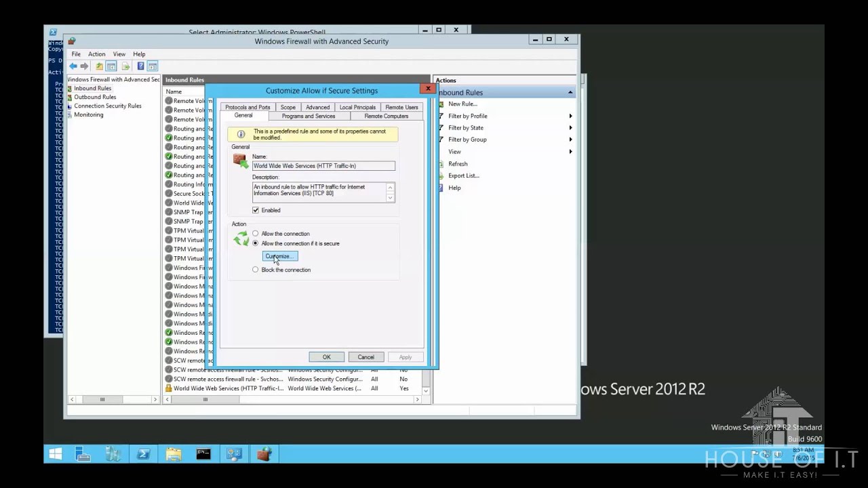The width and height of the screenshot is (868, 488).
Task: Click the rules list scroll down arrow
Action: point(426,390)
